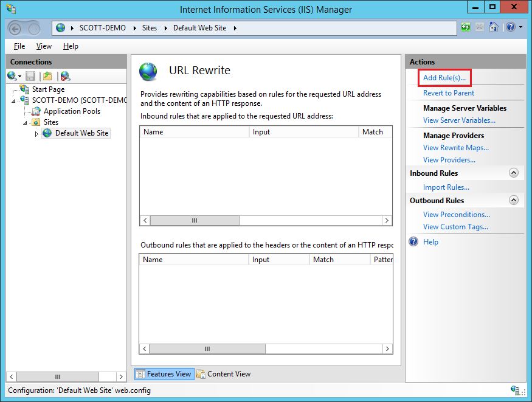Open the Help menu

tap(71, 46)
